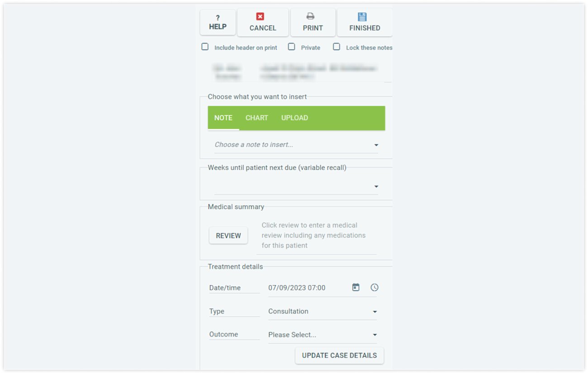
Task: Open the weeks until next due dropdown
Action: click(296, 187)
